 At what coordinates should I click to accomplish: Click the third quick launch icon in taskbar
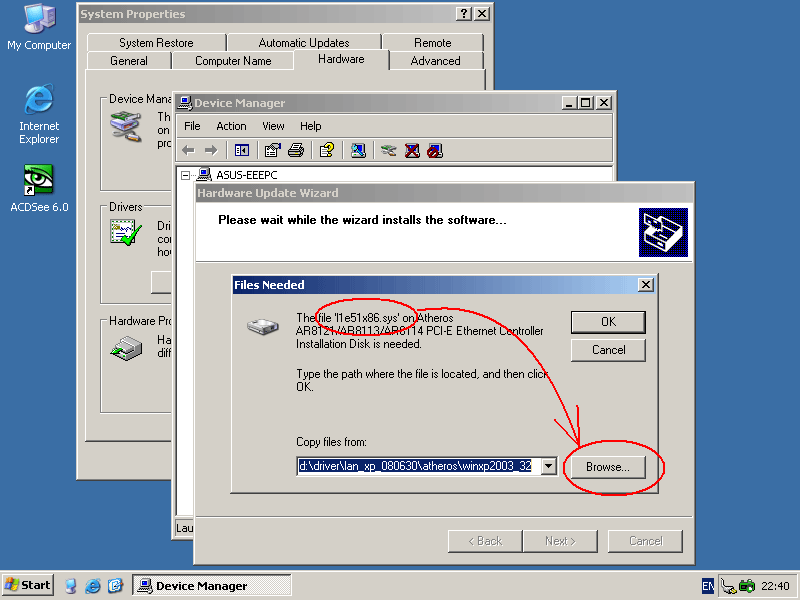115,586
